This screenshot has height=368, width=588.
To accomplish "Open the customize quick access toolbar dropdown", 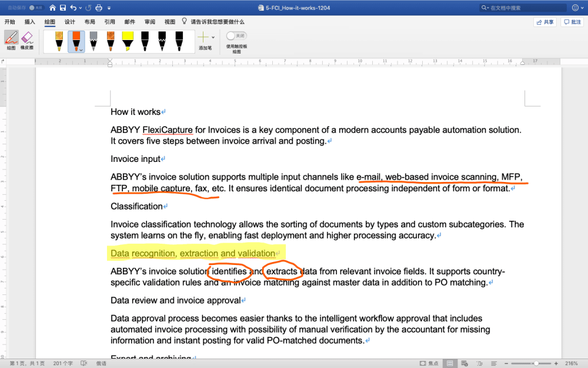I will coord(109,8).
